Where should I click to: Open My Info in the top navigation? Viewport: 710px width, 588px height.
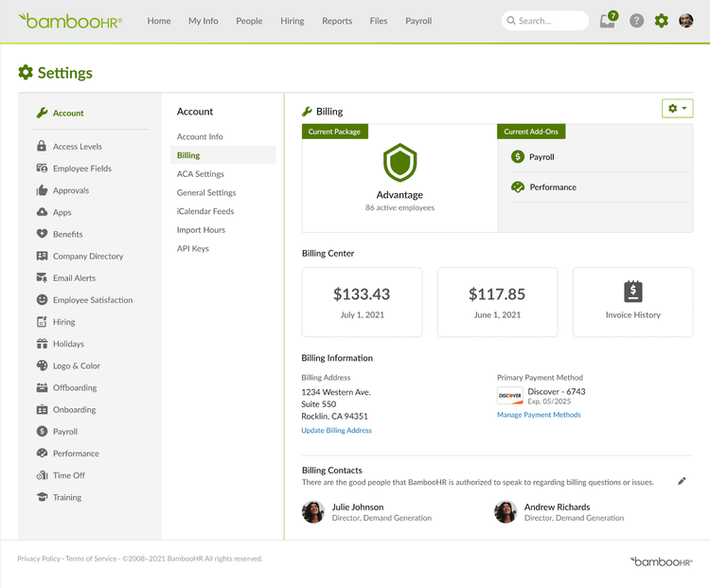[x=204, y=21]
